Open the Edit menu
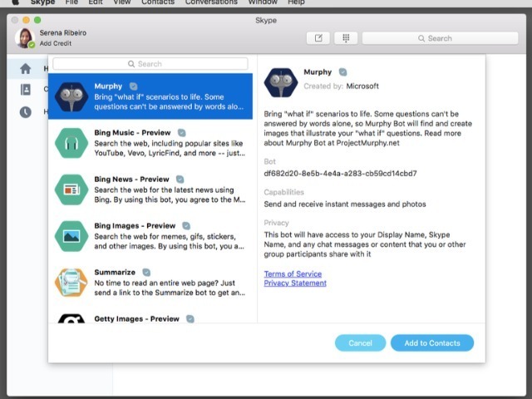This screenshot has width=532, height=399. click(96, 2)
